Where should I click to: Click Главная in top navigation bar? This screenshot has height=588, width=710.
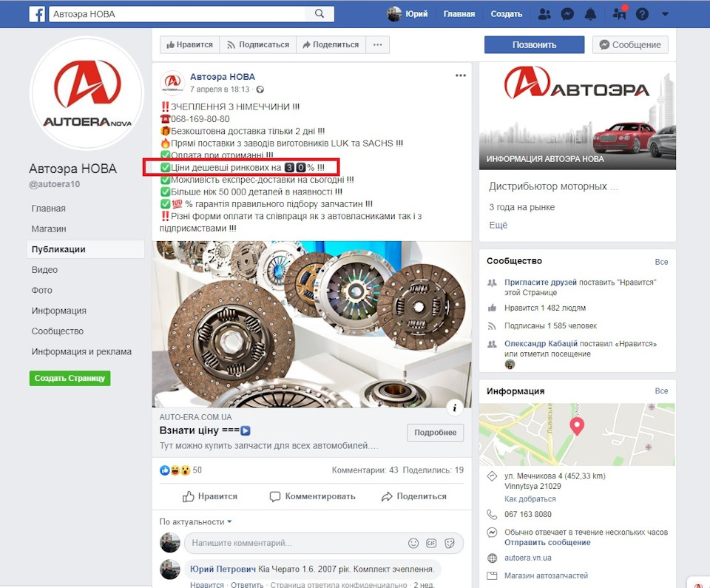[x=459, y=14]
